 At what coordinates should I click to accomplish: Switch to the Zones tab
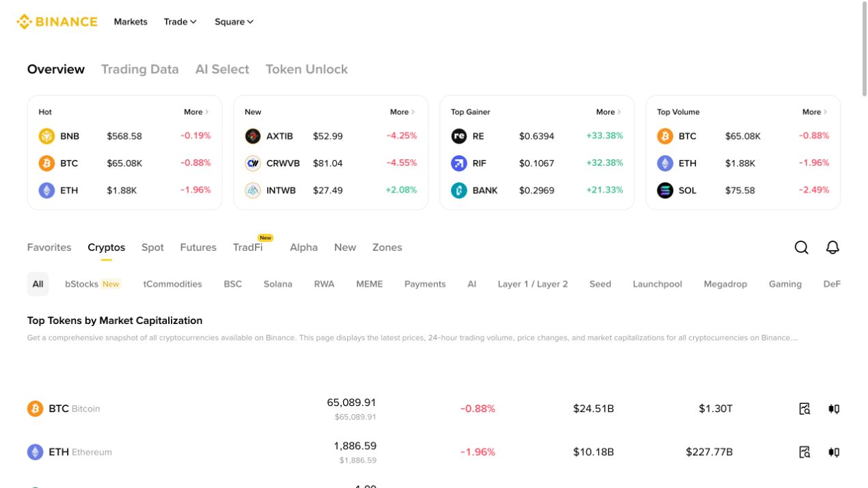coord(387,247)
